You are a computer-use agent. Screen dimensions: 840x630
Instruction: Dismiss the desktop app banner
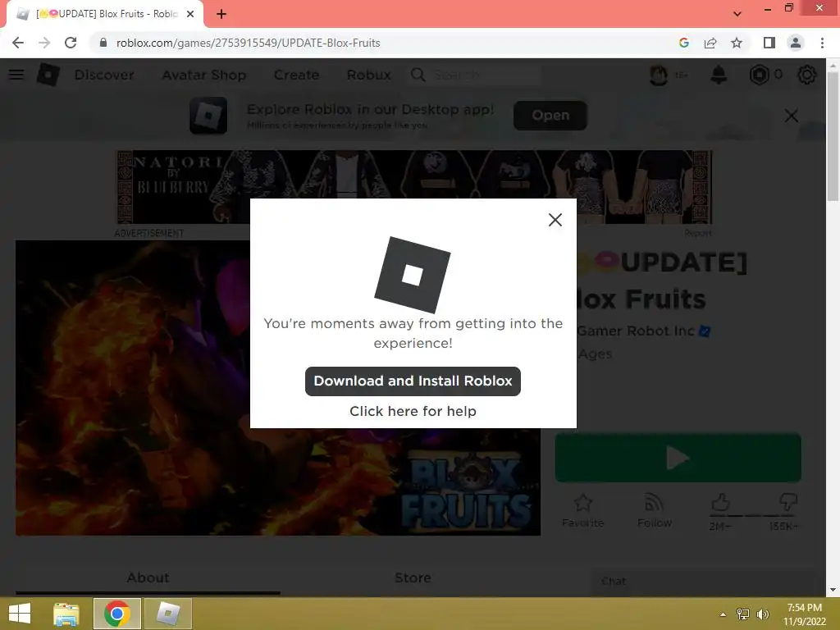tap(792, 116)
